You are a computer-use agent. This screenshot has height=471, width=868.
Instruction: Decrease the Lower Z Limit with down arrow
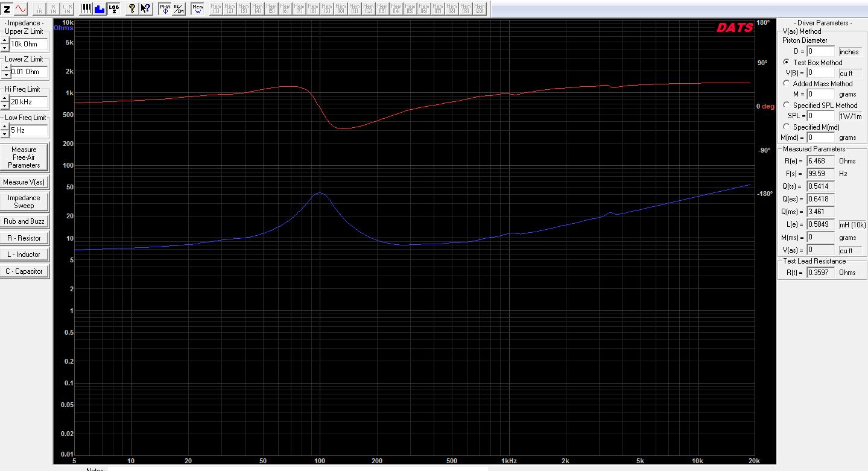(x=5, y=75)
